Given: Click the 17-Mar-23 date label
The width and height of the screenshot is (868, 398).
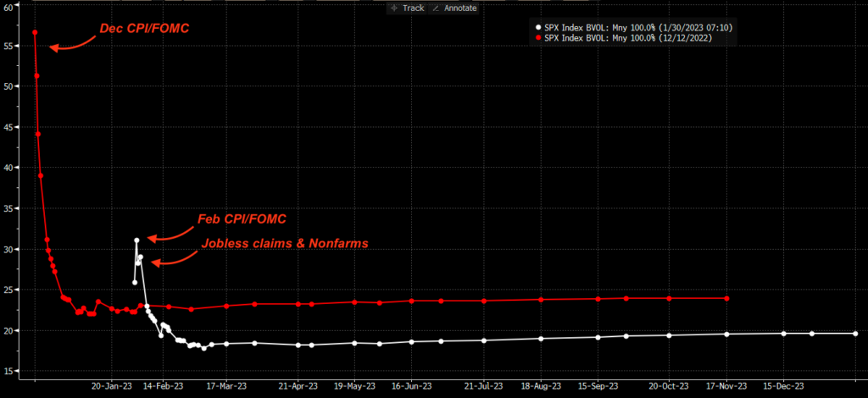Looking at the screenshot, I should pos(226,386).
